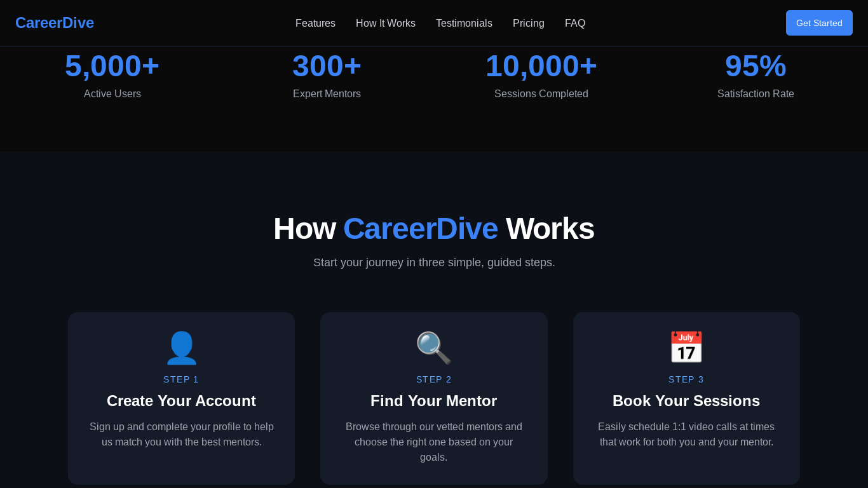This screenshot has width=868, height=488.
Task: Go to How It Works section
Action: click(x=386, y=24)
